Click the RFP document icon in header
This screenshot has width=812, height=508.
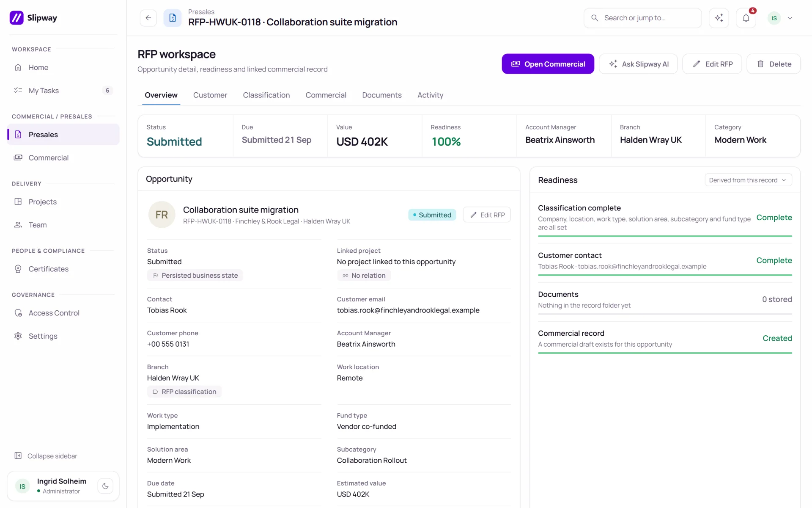173,18
